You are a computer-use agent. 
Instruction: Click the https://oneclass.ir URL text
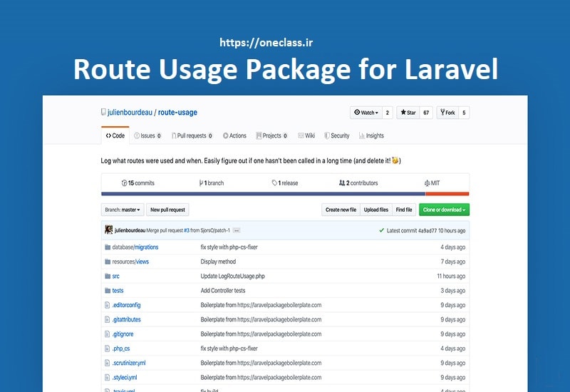click(x=266, y=43)
